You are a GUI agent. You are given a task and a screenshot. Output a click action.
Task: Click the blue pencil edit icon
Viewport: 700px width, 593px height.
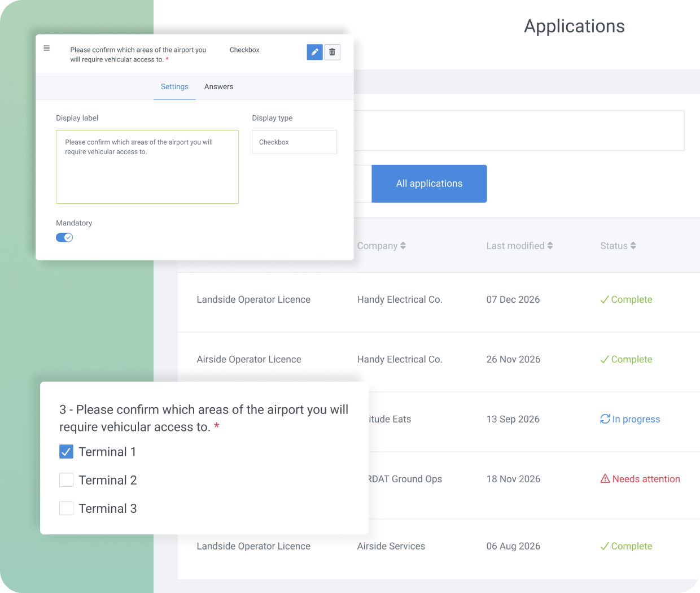pyautogui.click(x=314, y=52)
